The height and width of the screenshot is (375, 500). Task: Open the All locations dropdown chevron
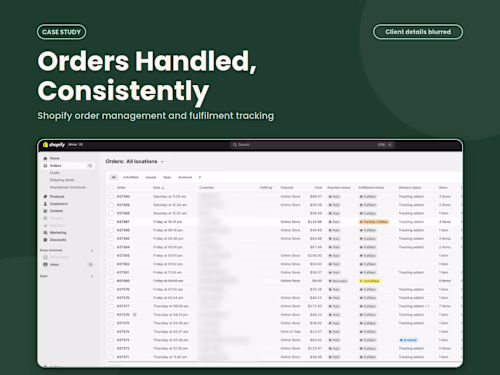click(162, 162)
